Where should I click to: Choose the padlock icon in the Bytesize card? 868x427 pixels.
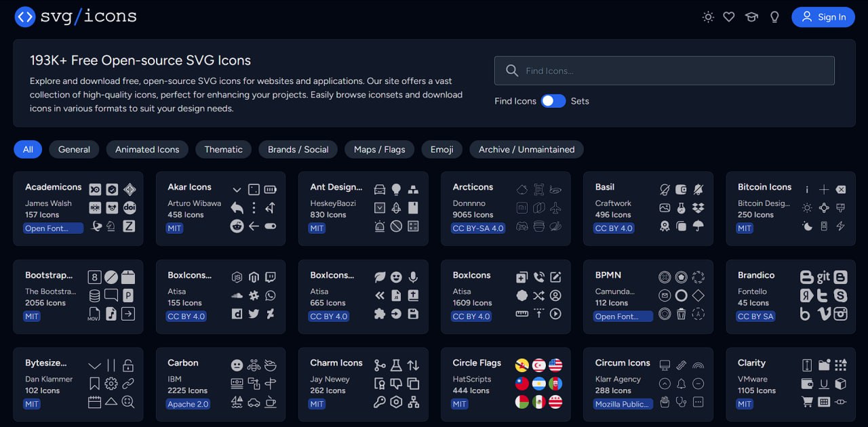tap(128, 365)
